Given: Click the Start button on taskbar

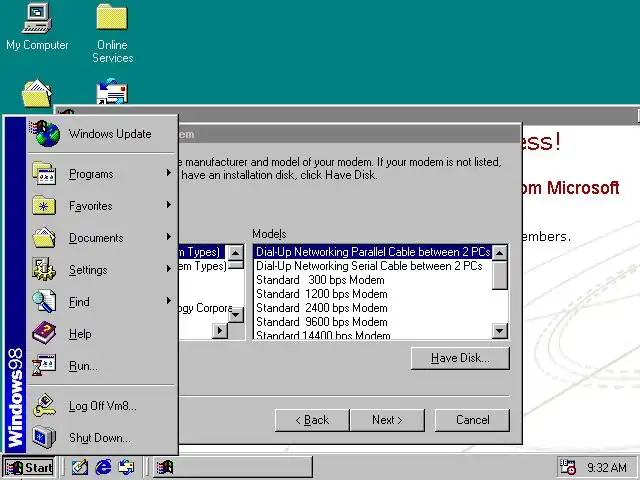Looking at the screenshot, I should coord(29,467).
